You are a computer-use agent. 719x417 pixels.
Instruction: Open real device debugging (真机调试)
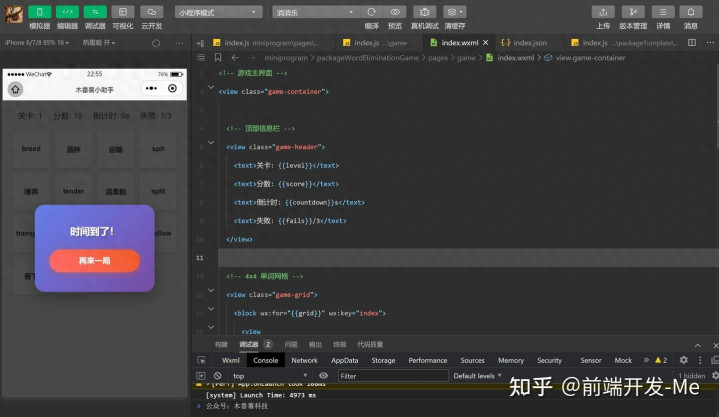coord(423,11)
